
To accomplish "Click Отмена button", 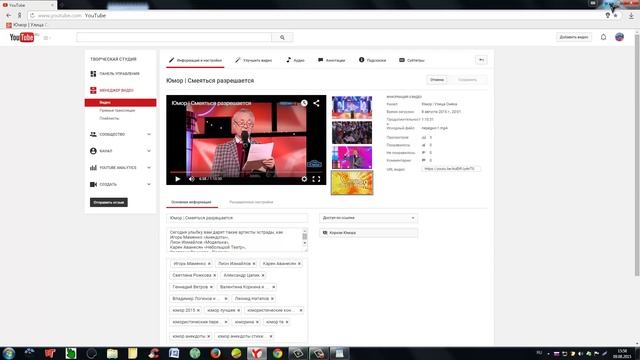I will [x=437, y=80].
